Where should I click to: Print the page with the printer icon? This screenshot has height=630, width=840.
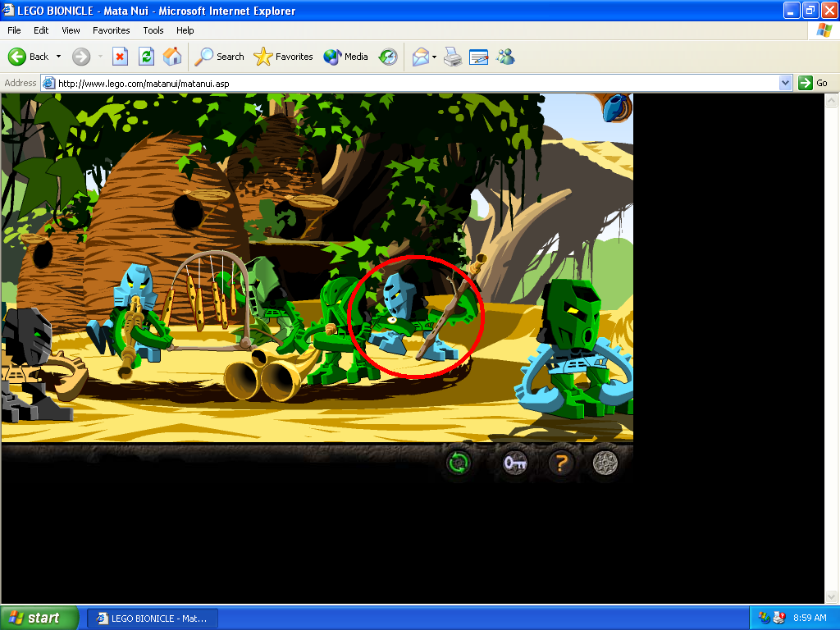[x=453, y=57]
